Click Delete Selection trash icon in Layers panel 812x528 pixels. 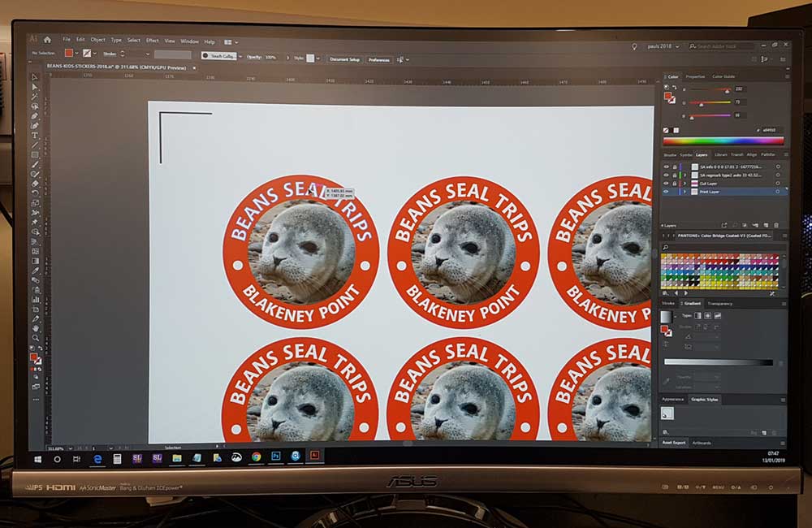click(776, 225)
